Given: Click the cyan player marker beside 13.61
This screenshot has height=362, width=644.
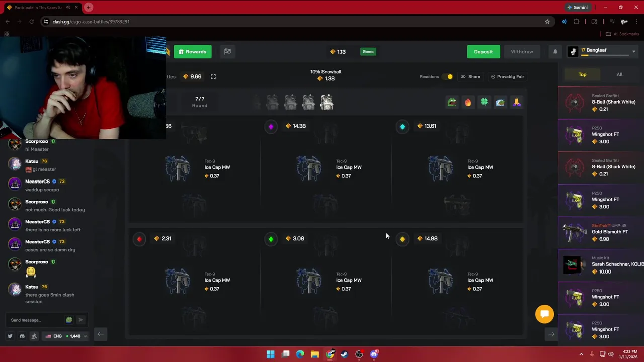Looking at the screenshot, I should tap(402, 127).
